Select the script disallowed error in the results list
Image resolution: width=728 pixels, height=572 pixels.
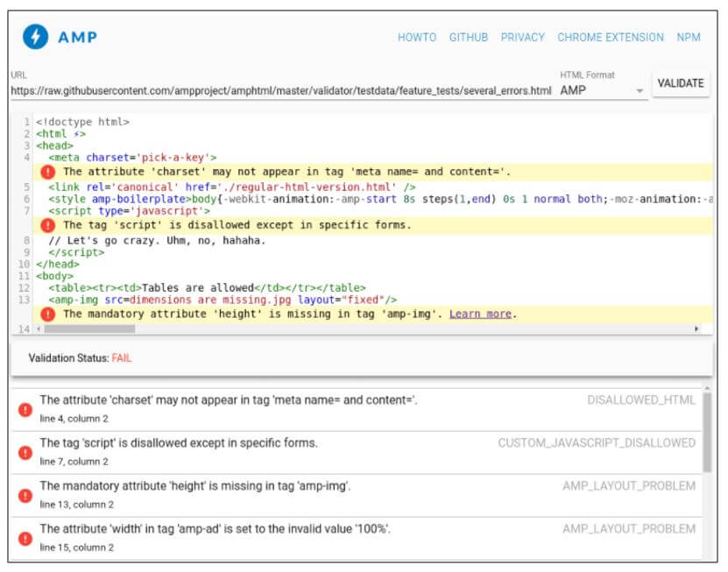356,453
